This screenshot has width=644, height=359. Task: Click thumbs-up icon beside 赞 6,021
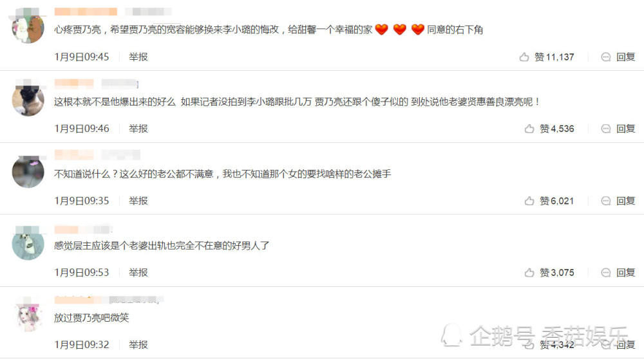pos(529,201)
